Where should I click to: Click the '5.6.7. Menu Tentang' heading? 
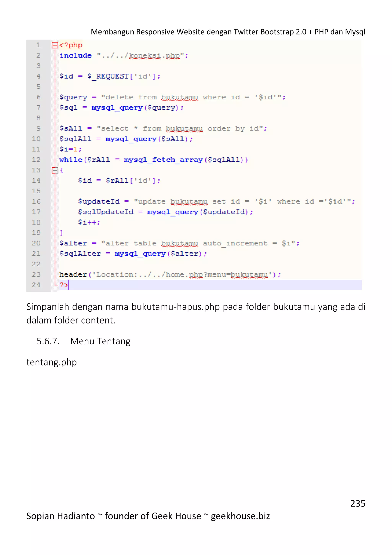click(83, 341)
